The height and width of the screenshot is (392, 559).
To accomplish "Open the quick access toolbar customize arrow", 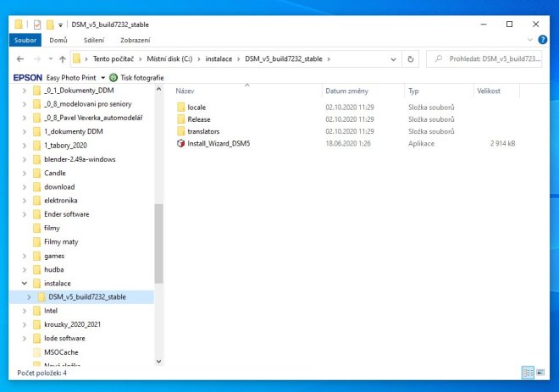I will coord(61,25).
